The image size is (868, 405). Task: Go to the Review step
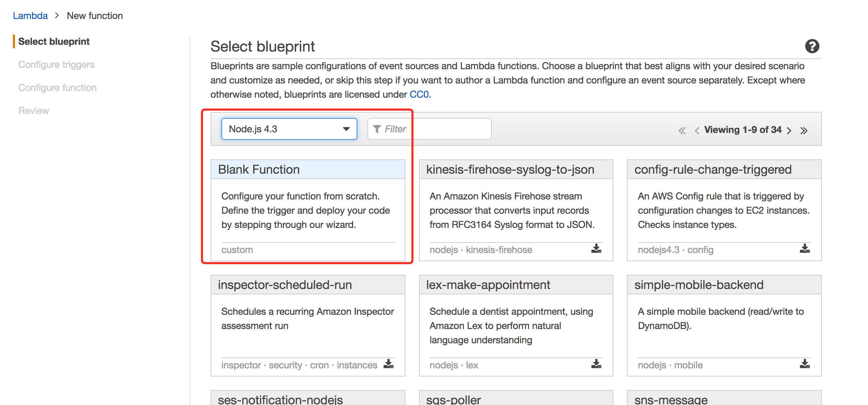pyautogui.click(x=34, y=111)
